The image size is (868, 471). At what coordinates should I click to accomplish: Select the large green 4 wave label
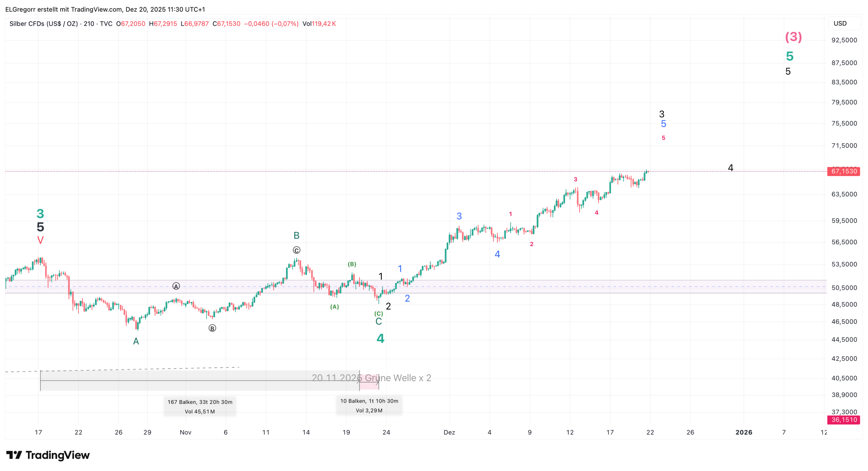coord(381,338)
